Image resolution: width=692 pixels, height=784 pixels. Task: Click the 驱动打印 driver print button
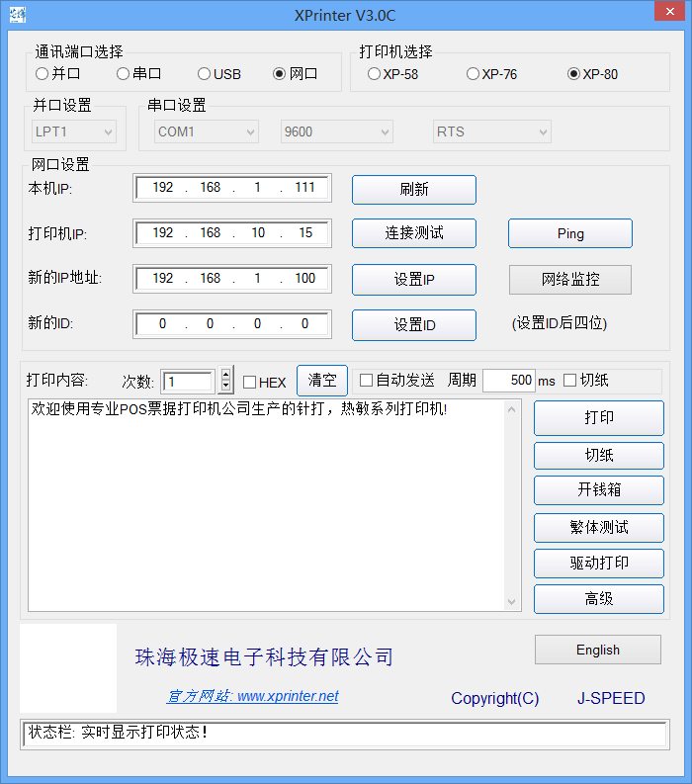599,564
